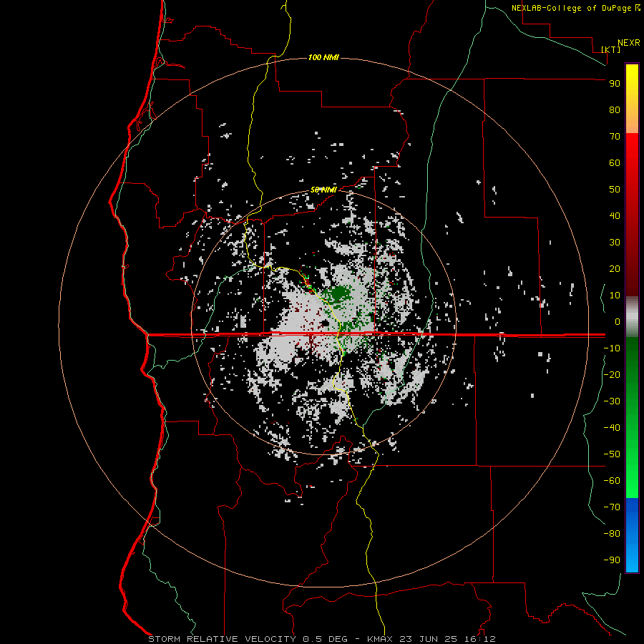Click the NEXLAB-College of DuPage watermark text
This screenshot has height=644, width=644.
tap(572, 8)
